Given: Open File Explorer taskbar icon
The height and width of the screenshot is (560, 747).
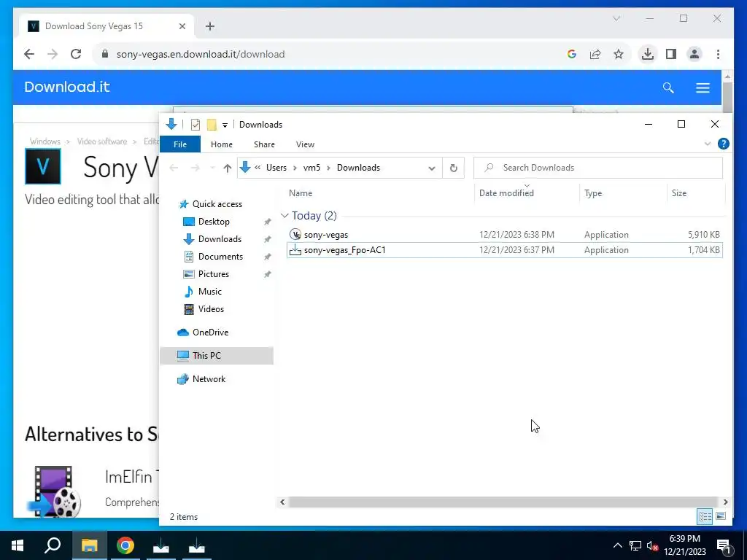Looking at the screenshot, I should coord(89,545).
